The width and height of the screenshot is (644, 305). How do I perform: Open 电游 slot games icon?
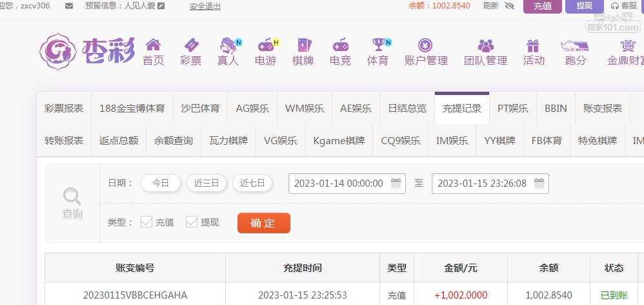click(x=266, y=45)
